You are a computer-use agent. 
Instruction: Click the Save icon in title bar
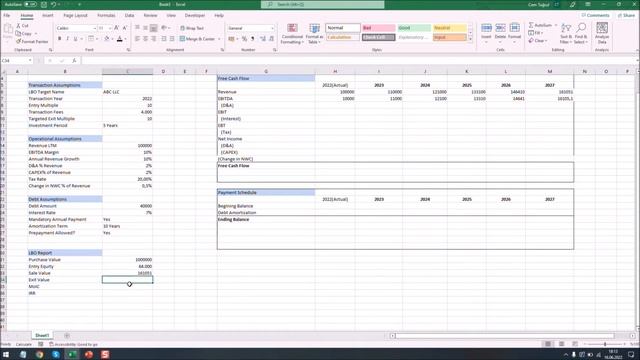[44, 4]
